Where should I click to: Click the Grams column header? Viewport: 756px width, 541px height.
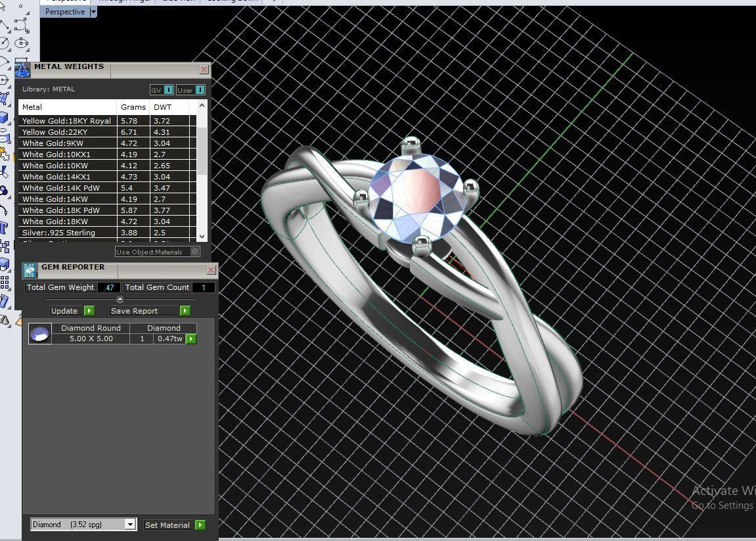[x=133, y=107]
